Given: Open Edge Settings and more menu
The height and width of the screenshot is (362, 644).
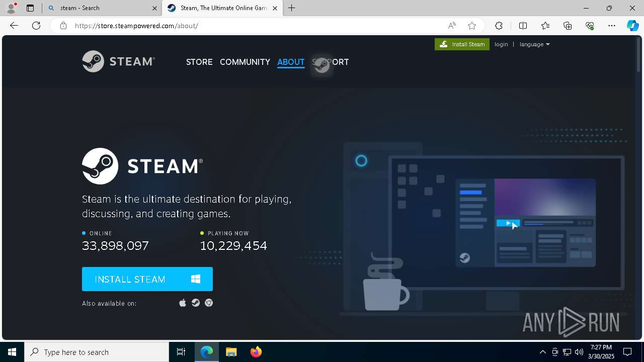Looking at the screenshot, I should 612,26.
